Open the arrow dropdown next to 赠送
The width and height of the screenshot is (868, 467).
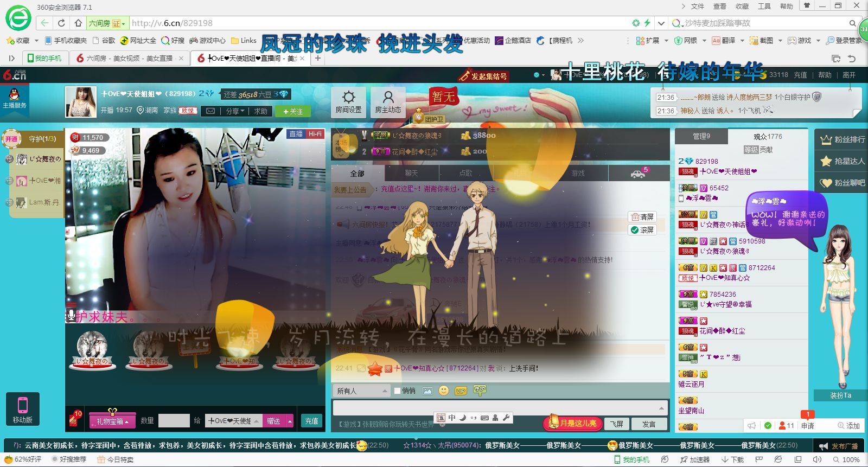290,421
